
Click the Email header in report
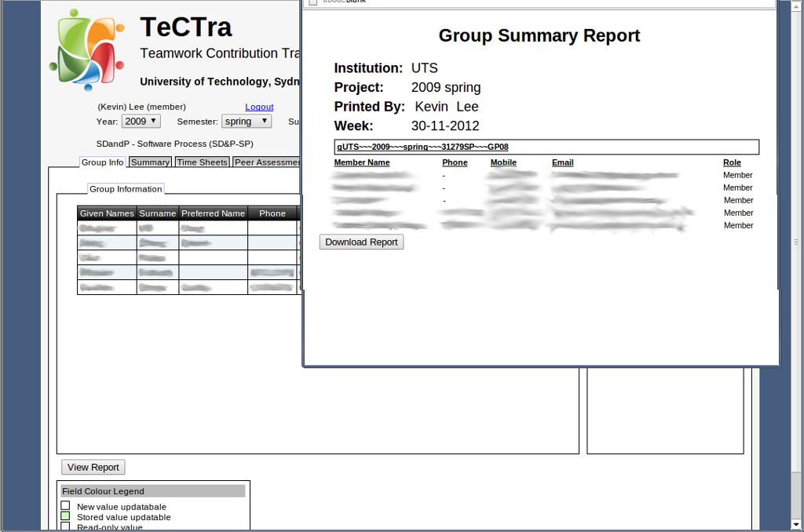coord(562,162)
